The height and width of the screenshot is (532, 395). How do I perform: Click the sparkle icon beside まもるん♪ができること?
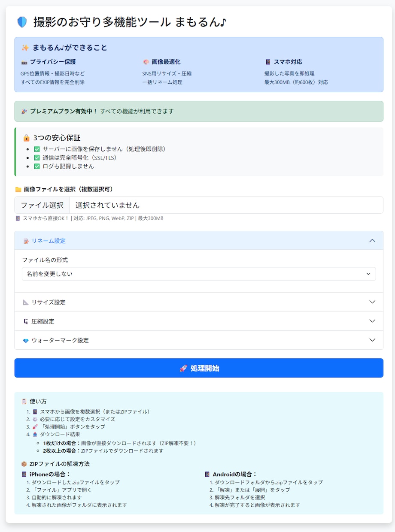pyautogui.click(x=25, y=48)
